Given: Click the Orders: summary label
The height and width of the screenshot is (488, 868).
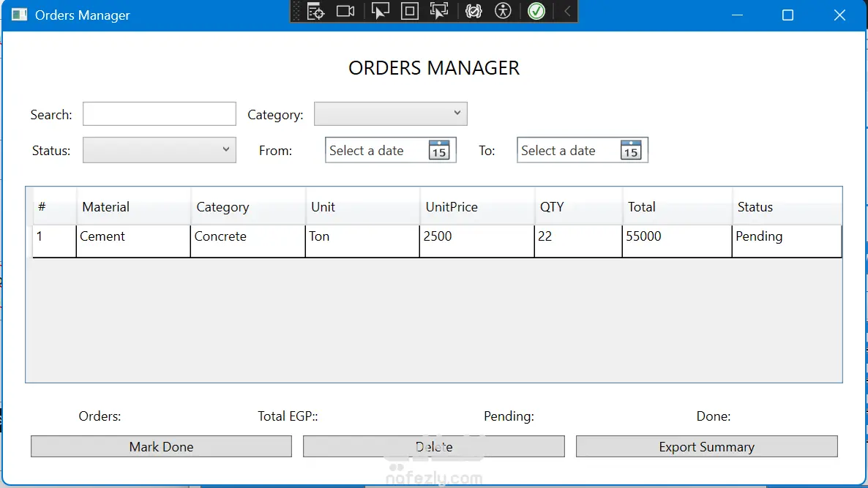Looking at the screenshot, I should (100, 416).
